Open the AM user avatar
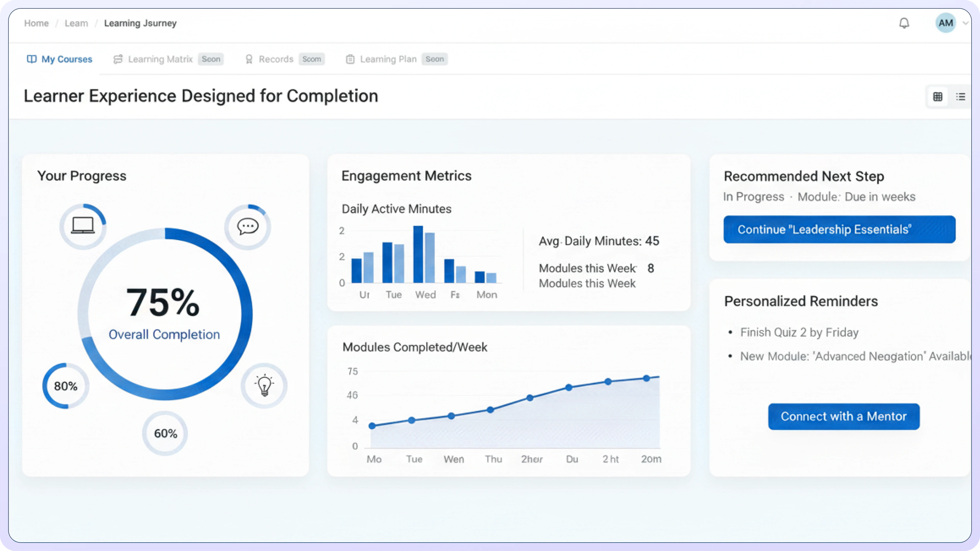The image size is (980, 551). coord(945,23)
